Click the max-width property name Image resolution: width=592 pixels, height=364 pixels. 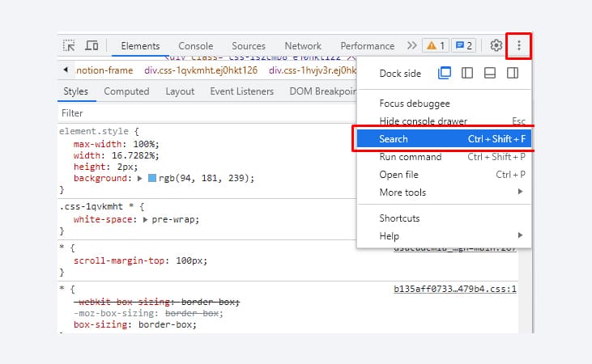pyautogui.click(x=97, y=144)
